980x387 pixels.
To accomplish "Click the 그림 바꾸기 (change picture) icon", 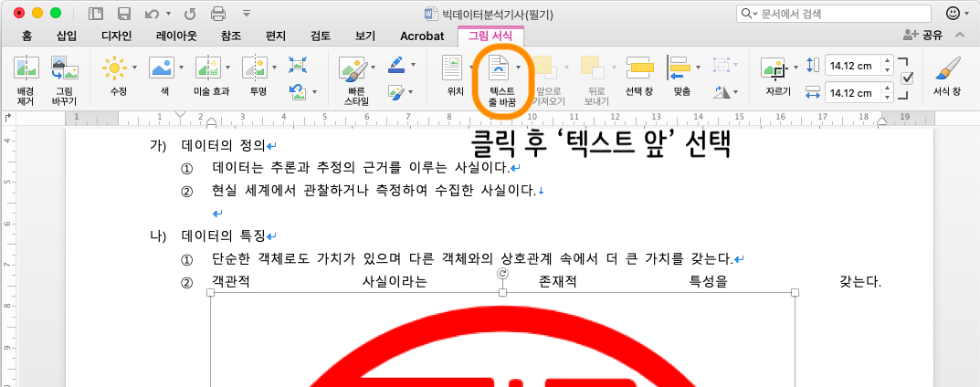I will coord(65,68).
